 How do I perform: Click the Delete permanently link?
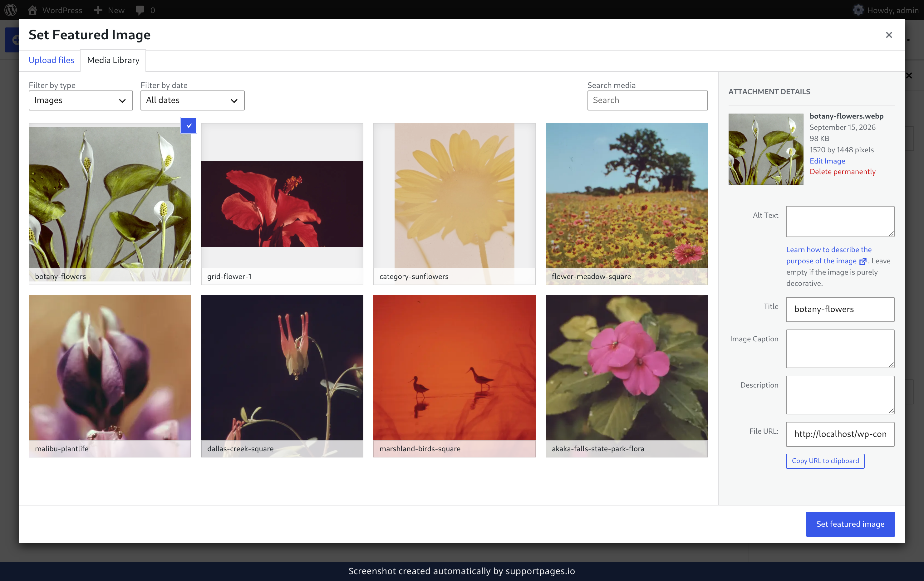click(x=842, y=171)
